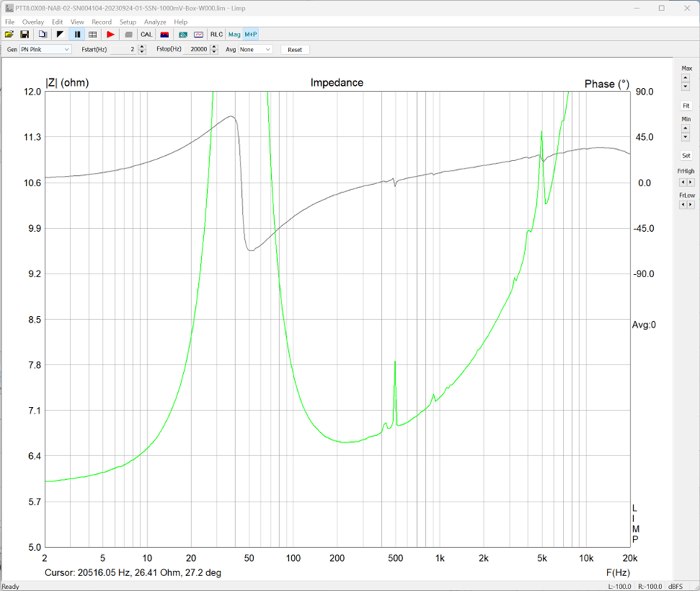
Task: Lower graph Min with down arrow
Action: click(x=686, y=136)
